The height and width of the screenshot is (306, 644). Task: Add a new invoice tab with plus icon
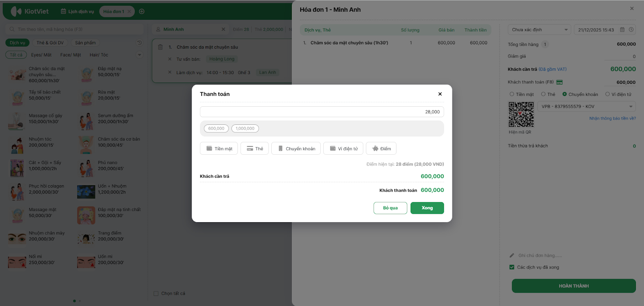[142, 11]
